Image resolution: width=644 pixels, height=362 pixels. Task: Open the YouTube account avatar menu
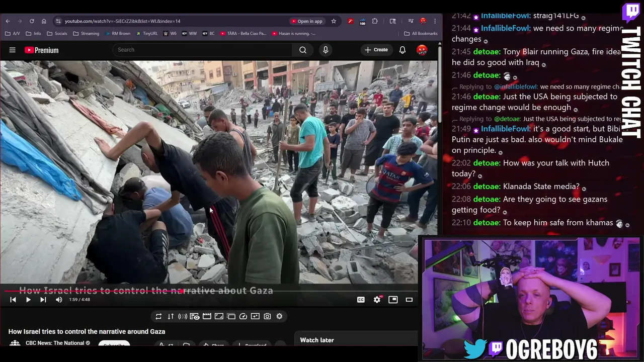[x=422, y=50]
